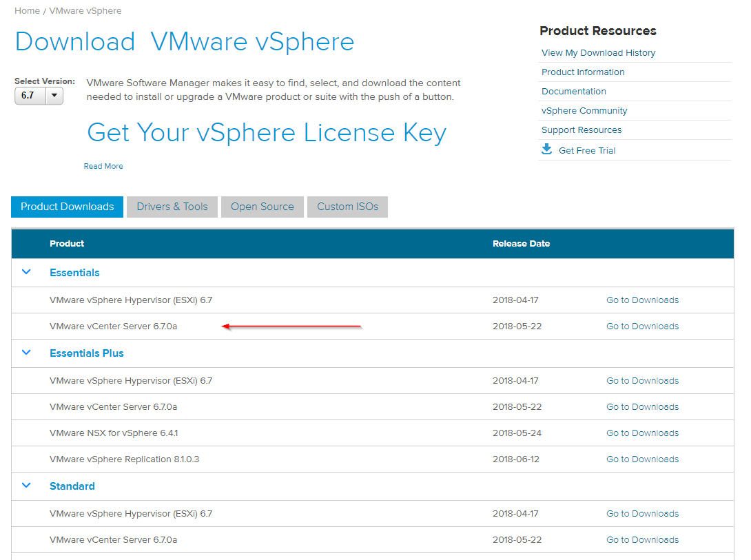Click the Standard section title
Viewport: 751px width, 560px height.
coord(72,486)
